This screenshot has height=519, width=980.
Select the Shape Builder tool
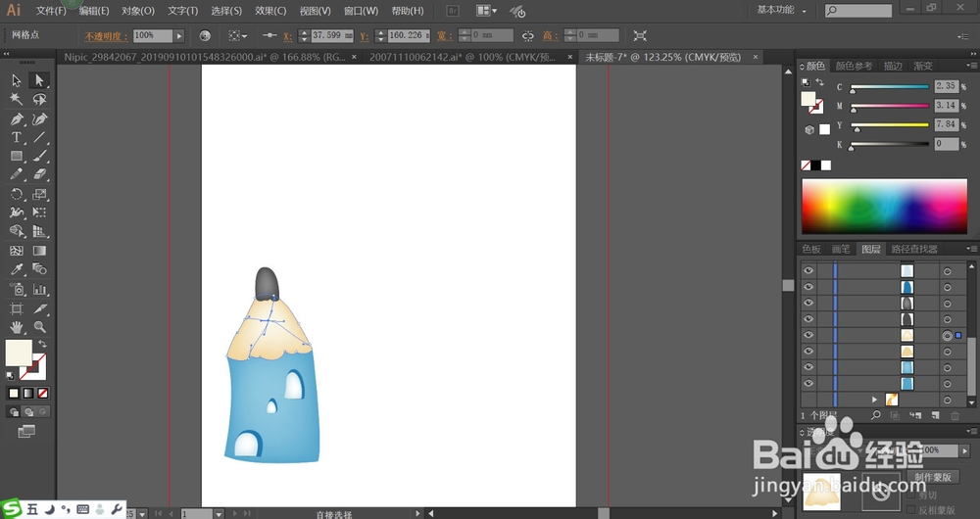click(x=17, y=231)
